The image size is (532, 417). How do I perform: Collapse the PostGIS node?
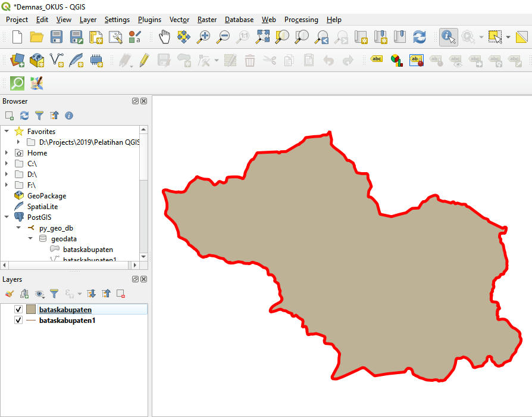(x=7, y=217)
